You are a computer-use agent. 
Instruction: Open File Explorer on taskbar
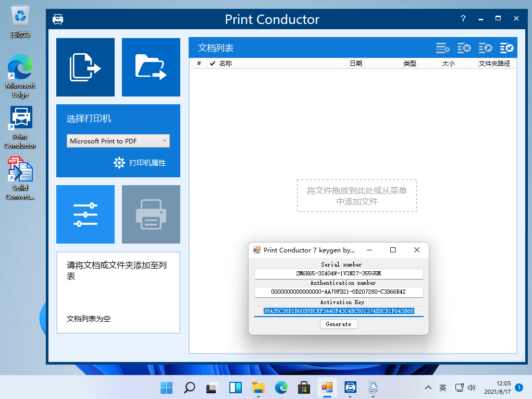coord(258,388)
